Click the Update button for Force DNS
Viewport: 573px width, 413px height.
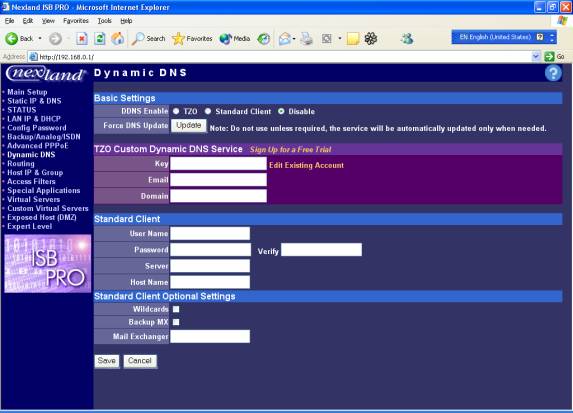click(189, 125)
